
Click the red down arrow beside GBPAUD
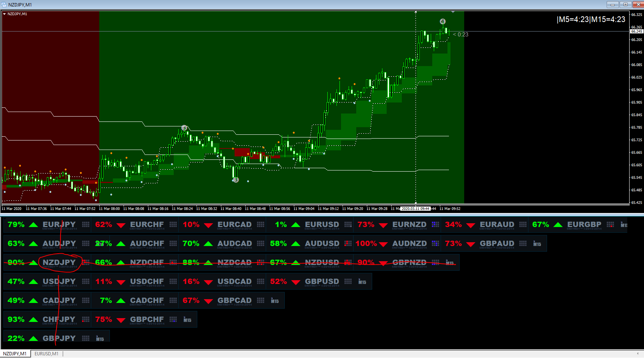[471, 244]
